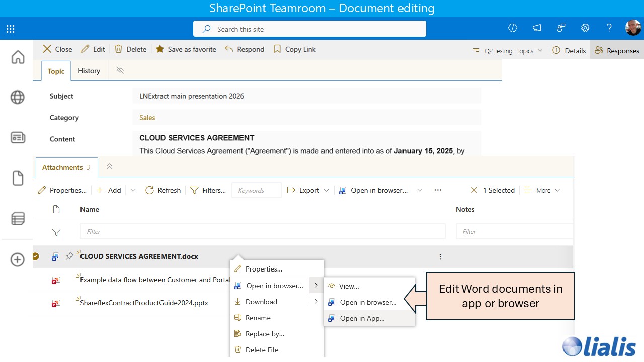Click the Word icon beside CLOUD SERVICES AGREEMENT.docx
This screenshot has height=362, width=644.
click(x=55, y=256)
